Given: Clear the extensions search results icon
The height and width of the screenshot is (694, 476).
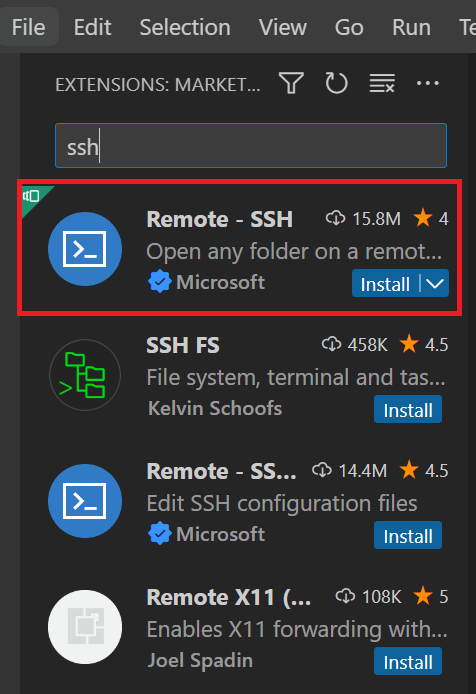Looking at the screenshot, I should click(382, 83).
